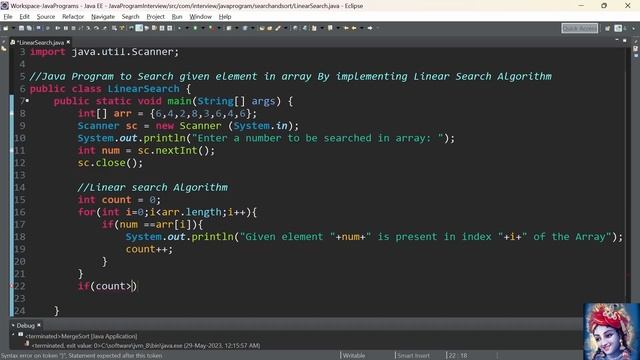This screenshot has height=360, width=640.
Task: Click the New file toolbar icon
Action: click(5, 28)
